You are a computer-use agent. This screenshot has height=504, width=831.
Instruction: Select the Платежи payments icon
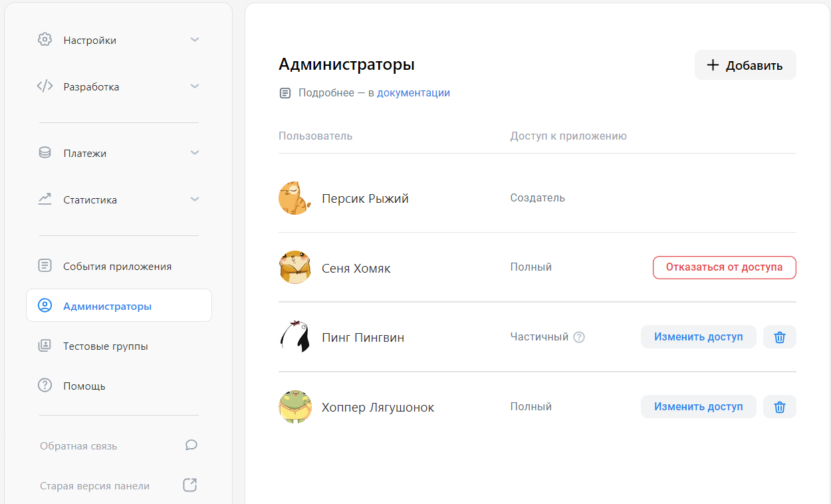[44, 152]
